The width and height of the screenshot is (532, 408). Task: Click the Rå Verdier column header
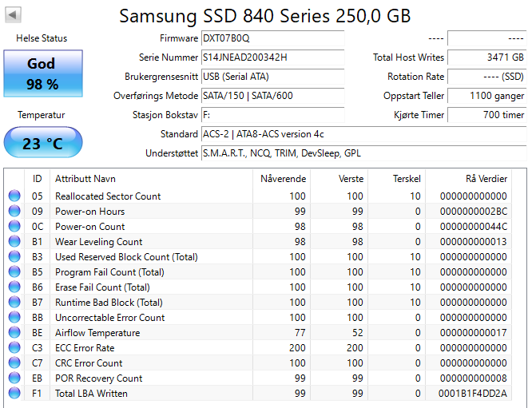[x=486, y=178]
